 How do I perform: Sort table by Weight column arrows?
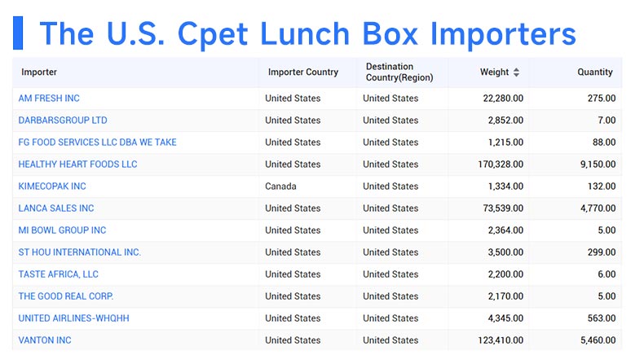point(516,72)
